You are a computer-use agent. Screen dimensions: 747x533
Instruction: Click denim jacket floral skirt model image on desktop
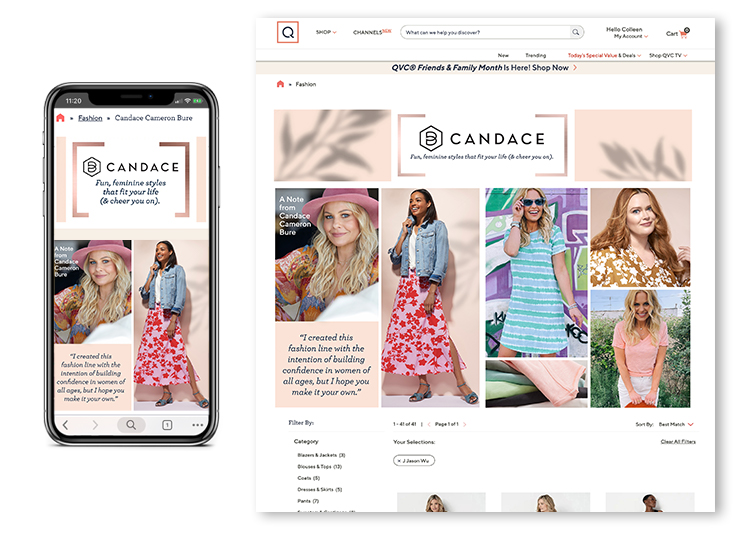click(430, 297)
